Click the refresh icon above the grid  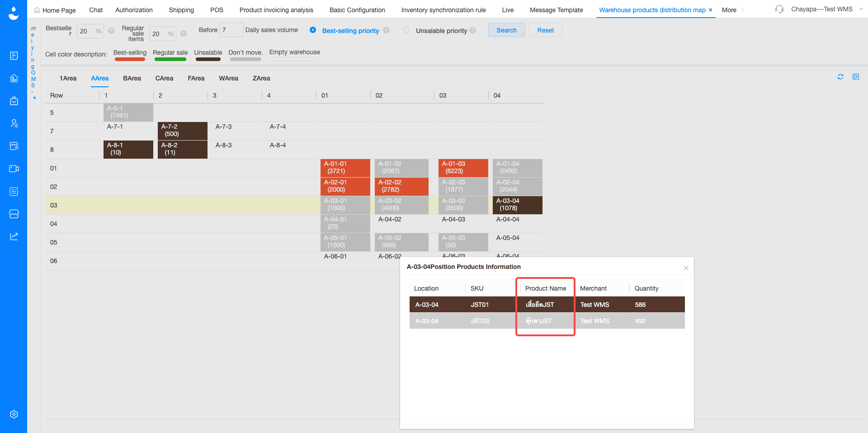pos(840,77)
